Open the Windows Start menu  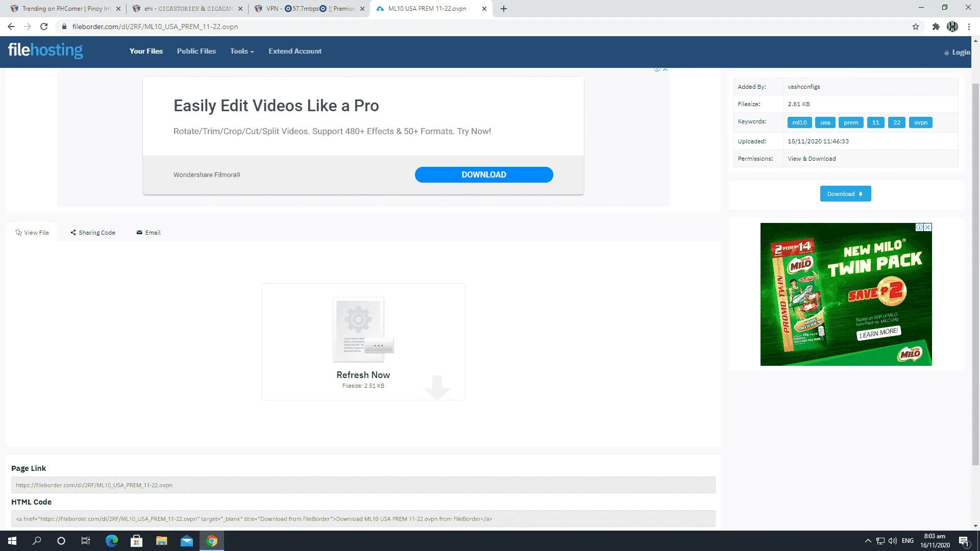(12, 541)
